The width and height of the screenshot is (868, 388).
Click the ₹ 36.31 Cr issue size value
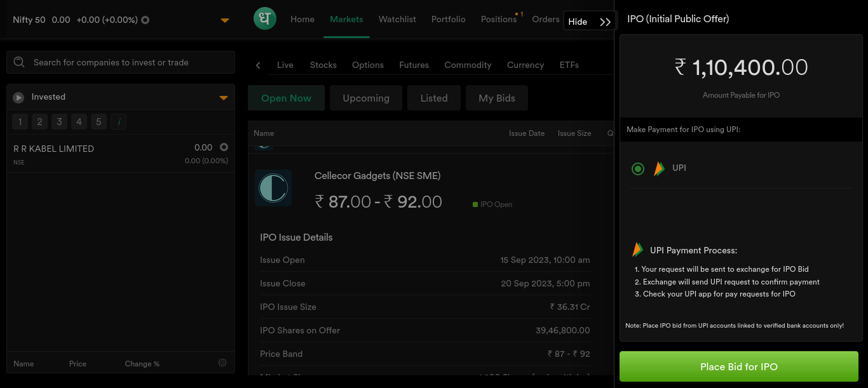tap(570, 307)
